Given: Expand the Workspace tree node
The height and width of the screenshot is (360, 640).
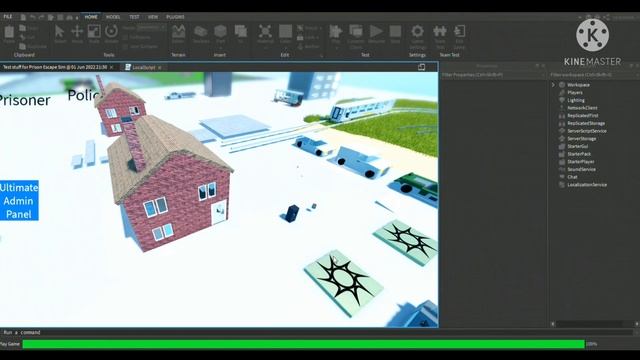Looking at the screenshot, I should pos(553,85).
